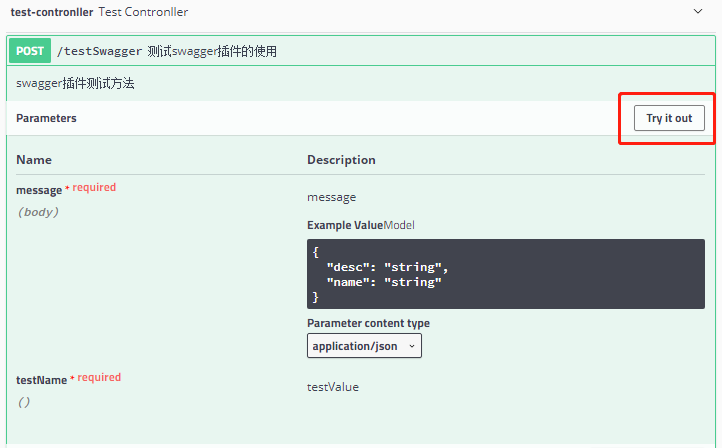Click the Name column header

(x=34, y=160)
